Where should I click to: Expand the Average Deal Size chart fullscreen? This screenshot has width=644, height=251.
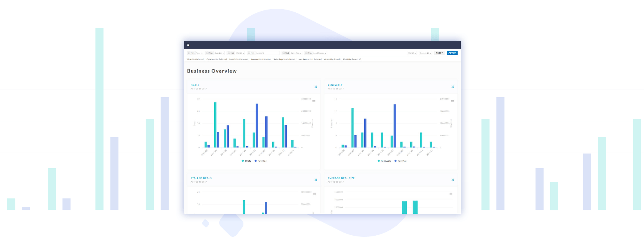point(453,180)
